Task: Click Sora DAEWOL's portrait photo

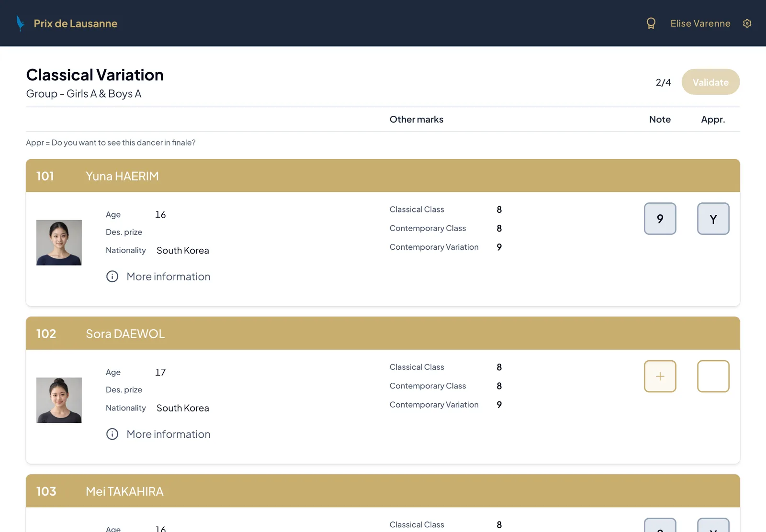Action: tap(59, 400)
